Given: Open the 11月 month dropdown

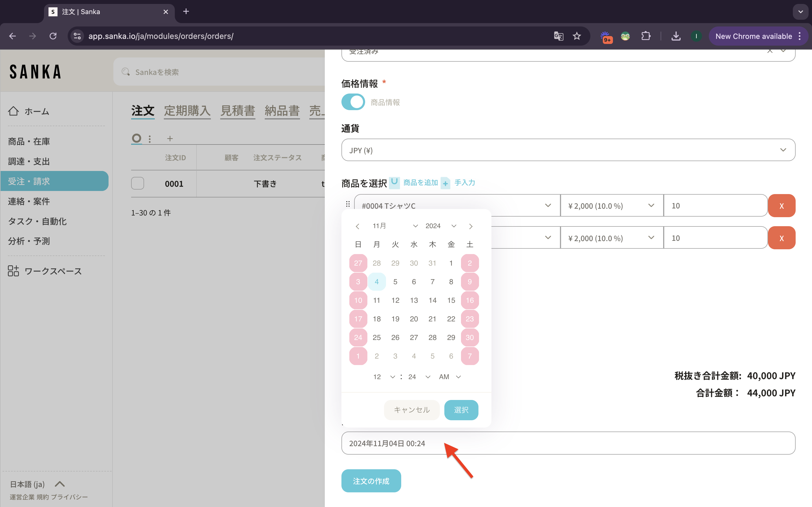Looking at the screenshot, I should tap(395, 226).
